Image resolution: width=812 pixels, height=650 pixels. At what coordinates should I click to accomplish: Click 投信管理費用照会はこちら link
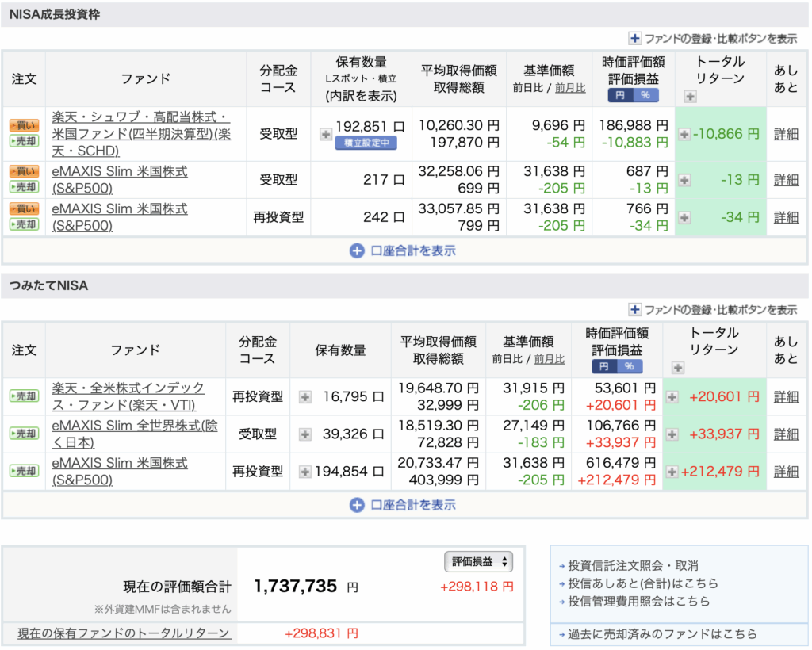638,602
